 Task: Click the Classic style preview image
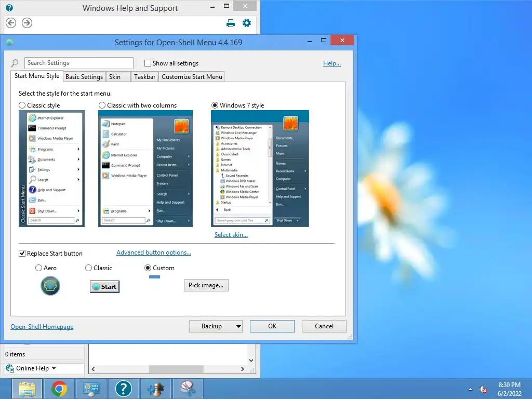51,169
